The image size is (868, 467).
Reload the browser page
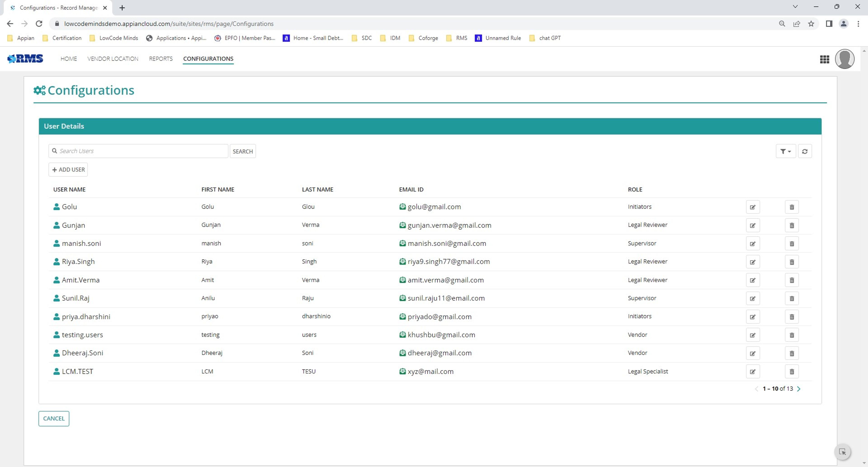39,24
